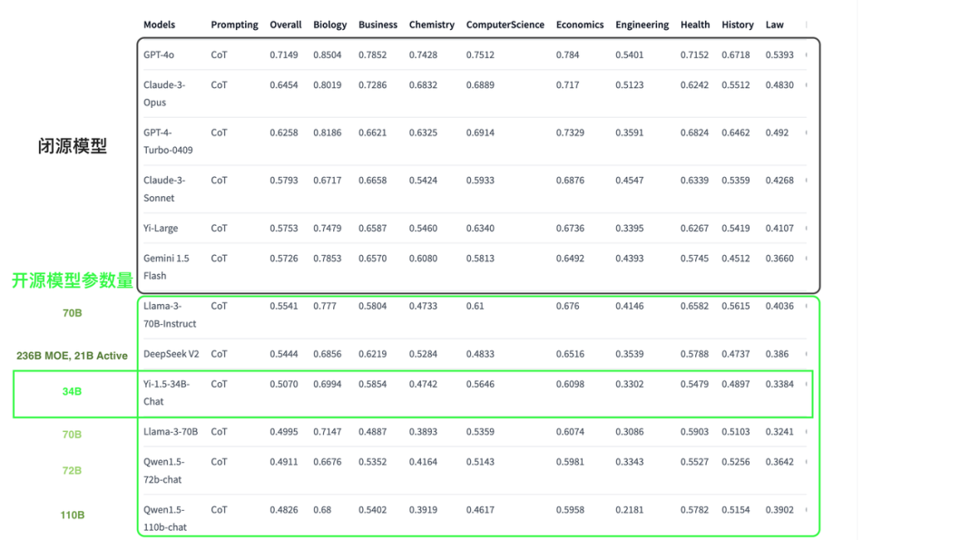Image resolution: width=980 pixels, height=540 pixels.
Task: Select the Gemini 1.5 Flash model name
Action: coord(166,267)
